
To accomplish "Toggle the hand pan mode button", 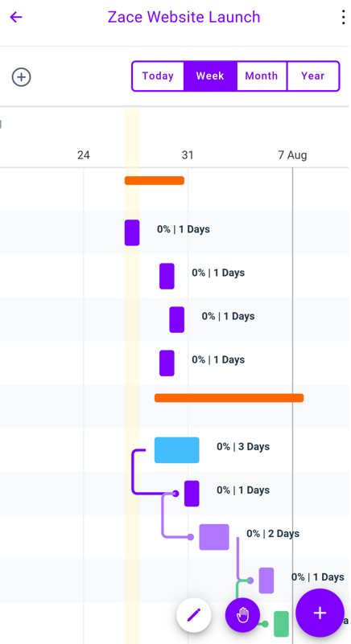I will (243, 615).
